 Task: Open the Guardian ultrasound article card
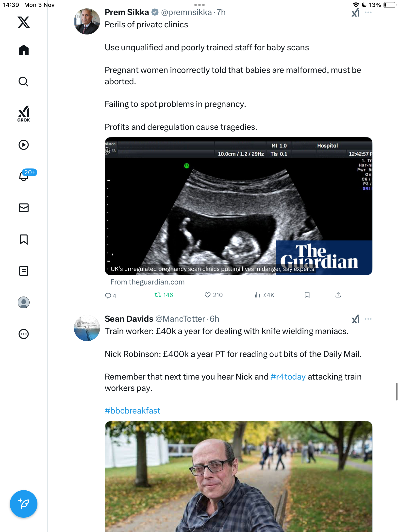238,206
